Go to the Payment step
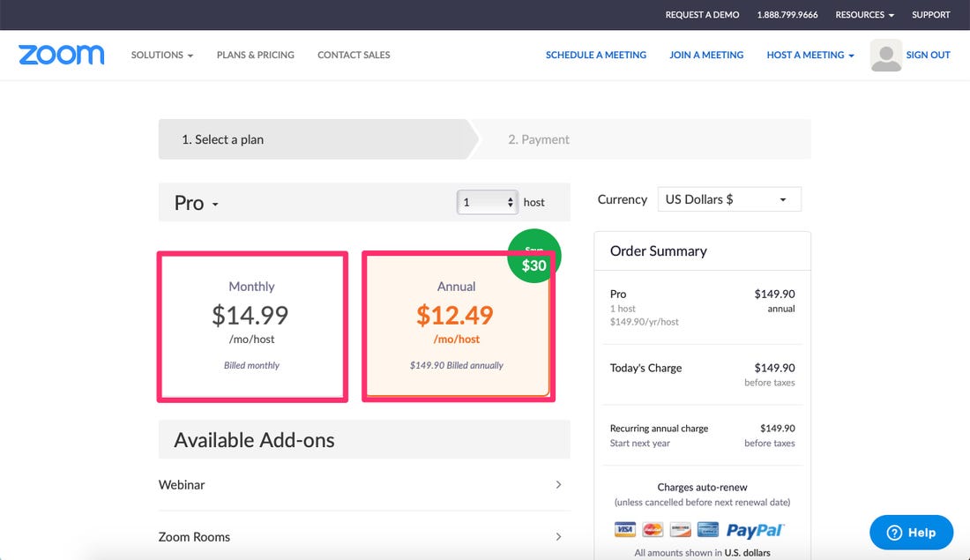The height and width of the screenshot is (560, 970). (x=644, y=139)
